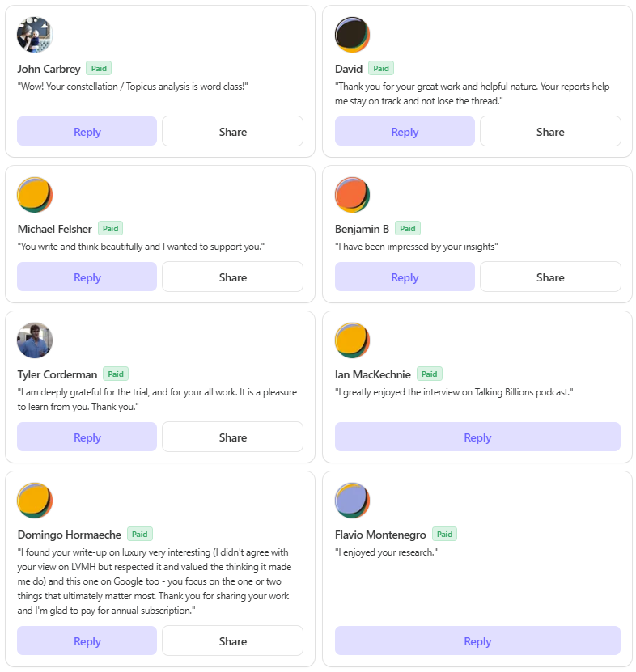Reply to Flavio Montenegro's research comment

click(477, 640)
